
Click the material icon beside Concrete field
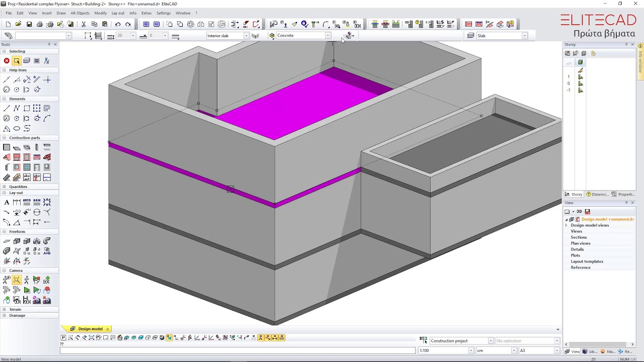click(x=272, y=36)
